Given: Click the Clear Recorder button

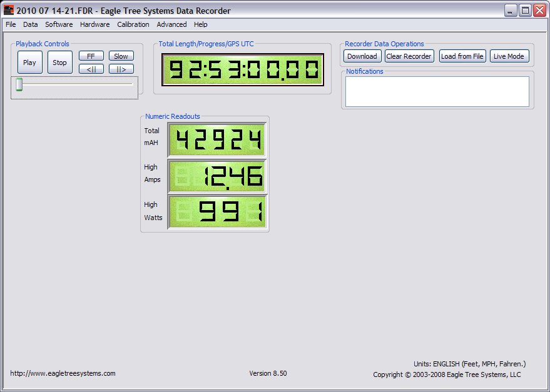Looking at the screenshot, I should coord(409,56).
